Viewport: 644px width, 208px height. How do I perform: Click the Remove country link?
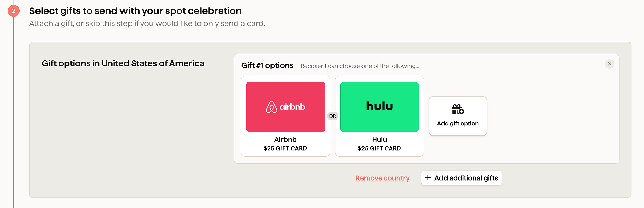(382, 178)
